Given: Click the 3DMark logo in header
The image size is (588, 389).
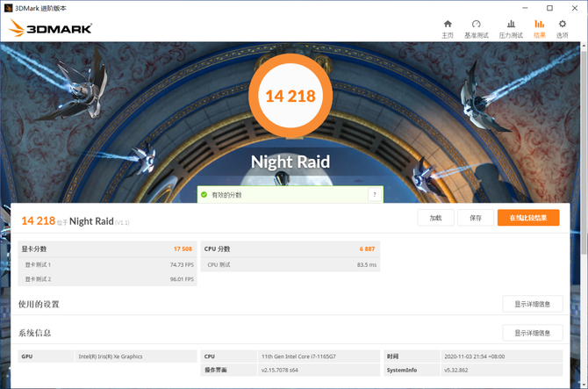Looking at the screenshot, I should click(x=51, y=28).
